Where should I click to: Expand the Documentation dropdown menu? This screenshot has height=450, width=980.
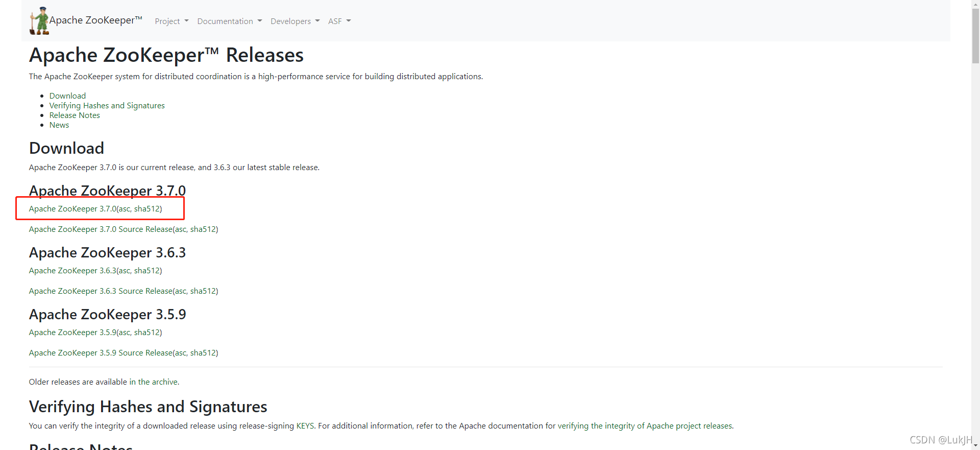click(x=229, y=21)
